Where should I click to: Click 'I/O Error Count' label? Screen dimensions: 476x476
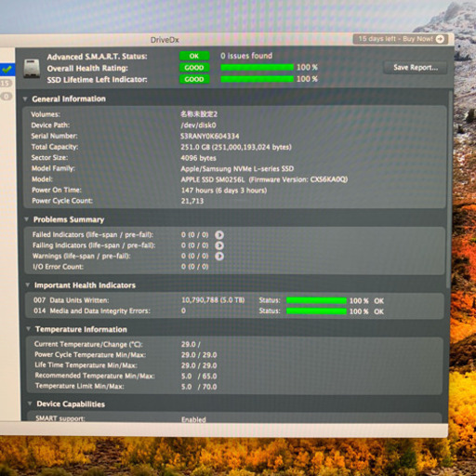(x=58, y=267)
